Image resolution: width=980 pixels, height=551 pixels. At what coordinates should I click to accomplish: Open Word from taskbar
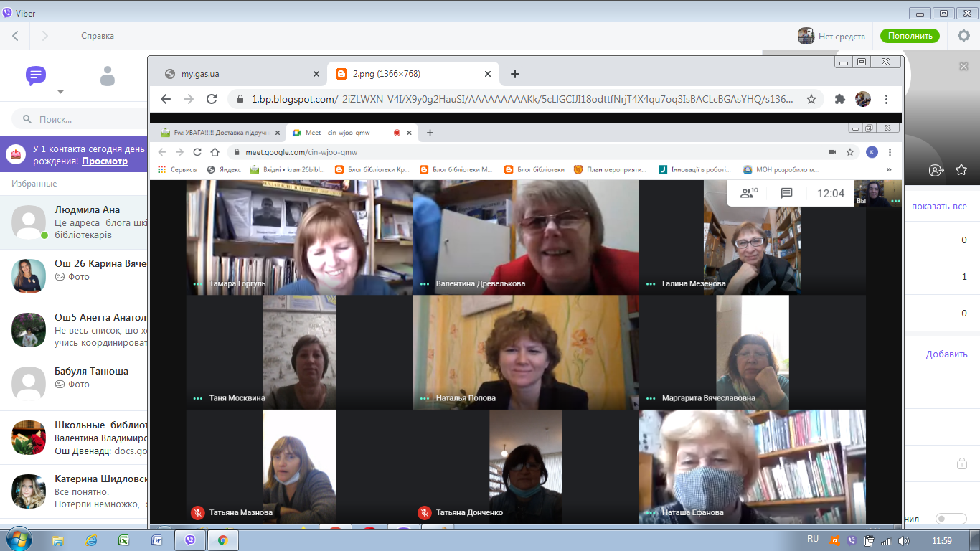tap(156, 540)
